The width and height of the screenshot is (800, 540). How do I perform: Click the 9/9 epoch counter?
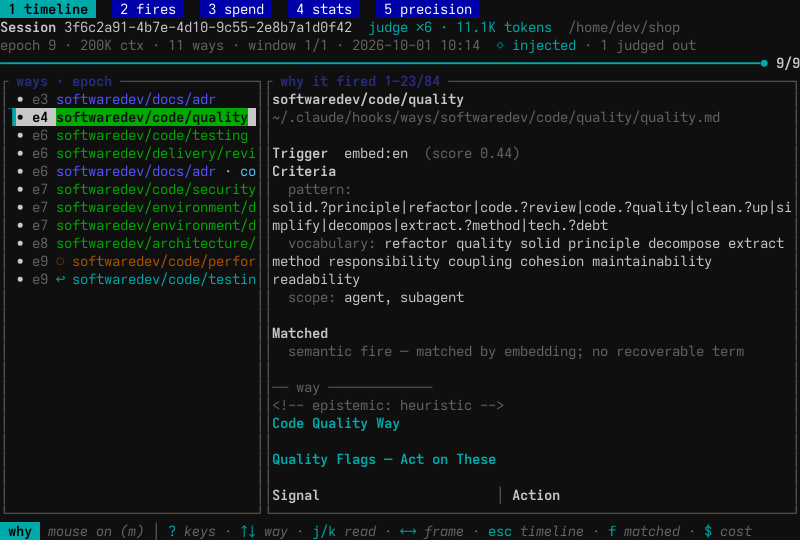point(787,63)
